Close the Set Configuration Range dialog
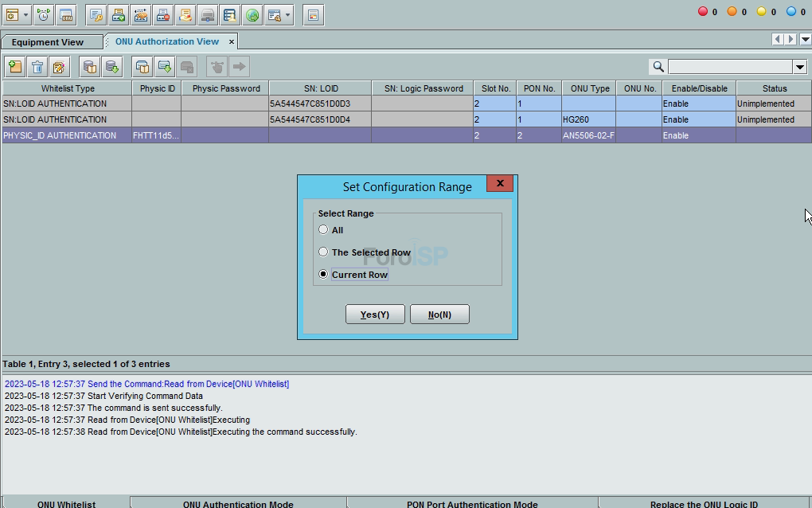This screenshot has height=508, width=812. pos(499,184)
